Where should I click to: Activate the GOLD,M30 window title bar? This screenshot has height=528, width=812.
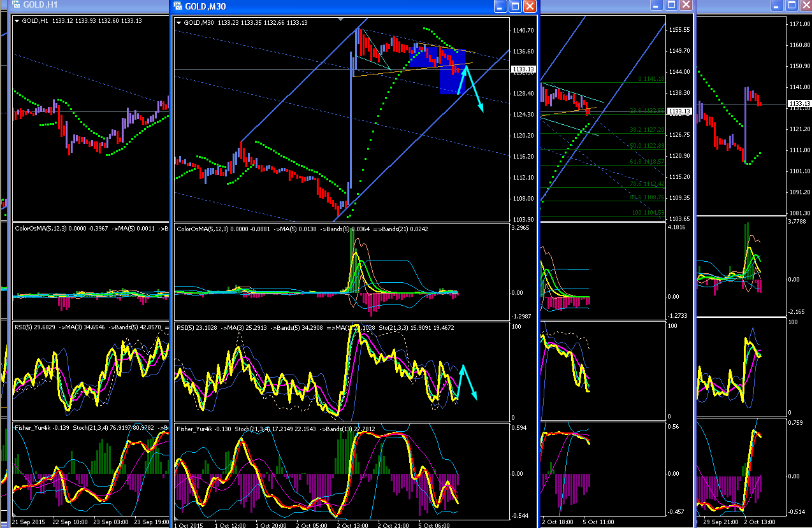[x=331, y=6]
